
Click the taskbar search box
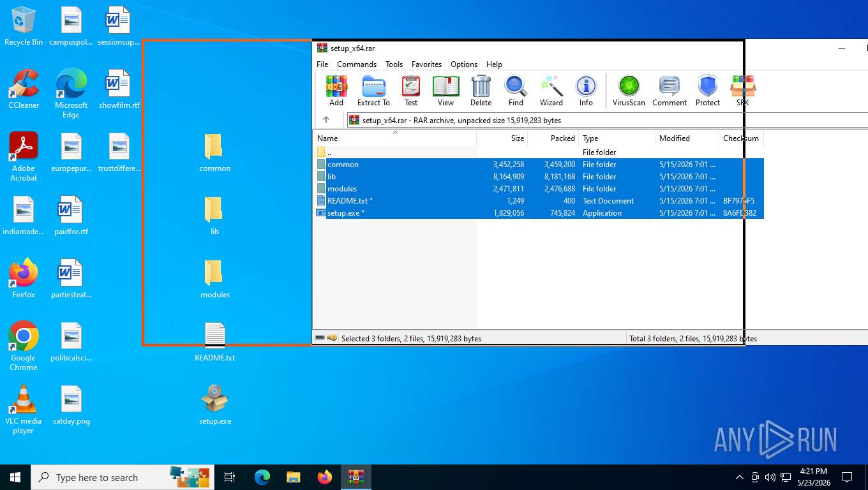pos(123,477)
